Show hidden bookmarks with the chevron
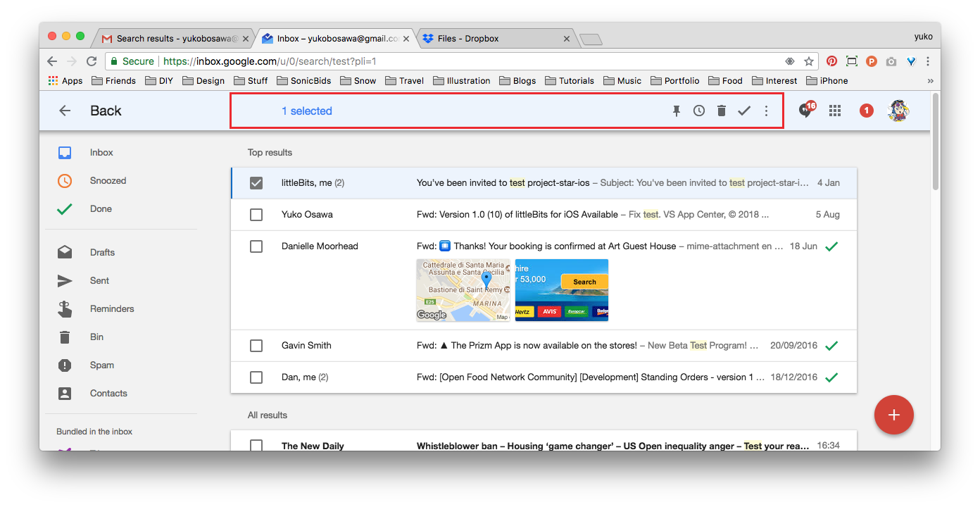The height and width of the screenshot is (507, 980). pyautogui.click(x=930, y=80)
